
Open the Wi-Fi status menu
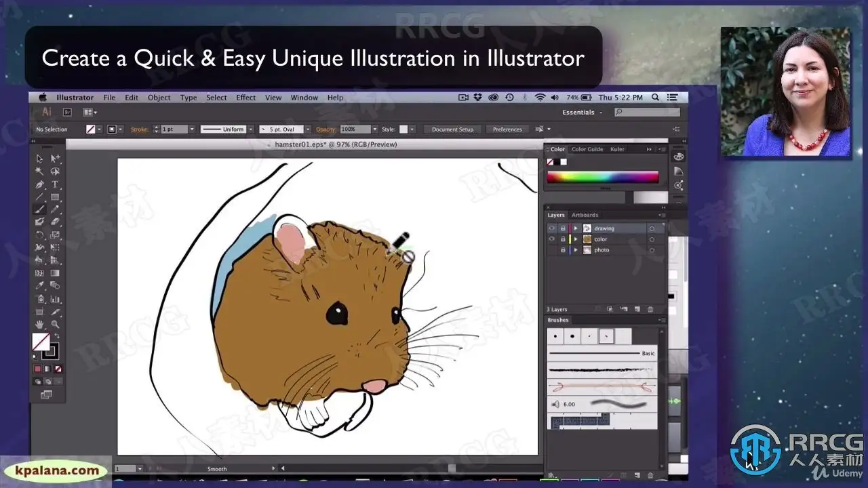point(540,98)
